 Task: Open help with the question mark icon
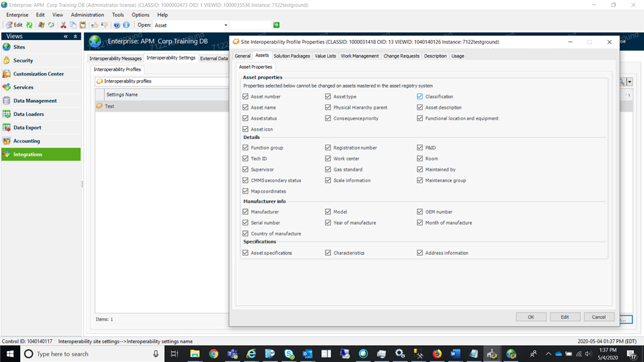tap(117, 25)
